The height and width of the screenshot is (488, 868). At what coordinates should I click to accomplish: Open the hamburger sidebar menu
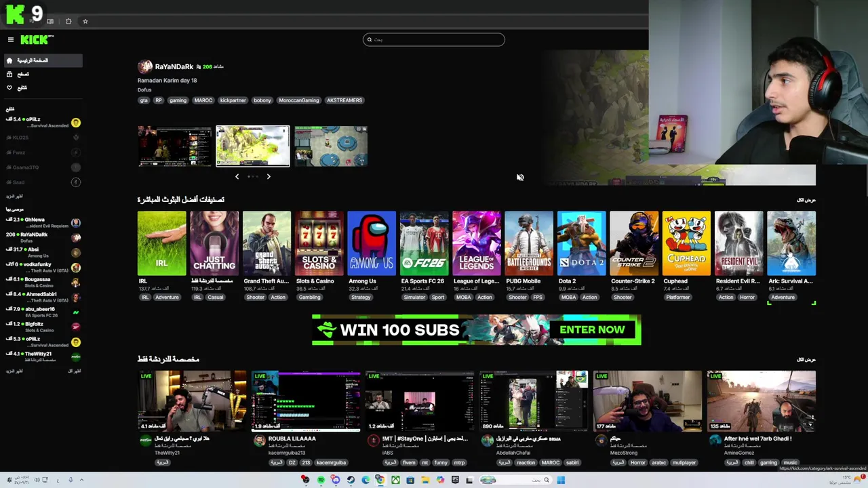pos(10,40)
